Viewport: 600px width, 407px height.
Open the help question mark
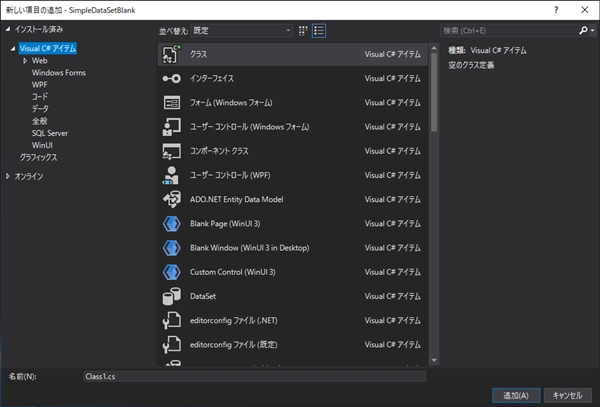(556, 10)
